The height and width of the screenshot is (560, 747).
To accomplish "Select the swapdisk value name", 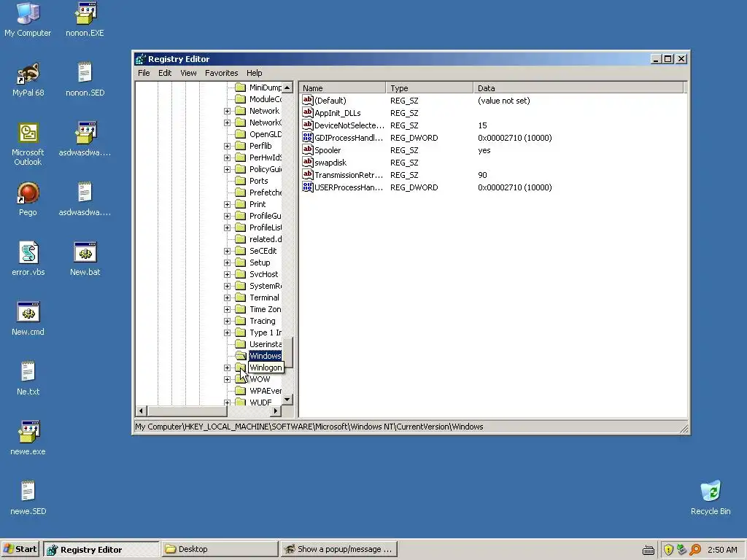I will click(x=330, y=163).
